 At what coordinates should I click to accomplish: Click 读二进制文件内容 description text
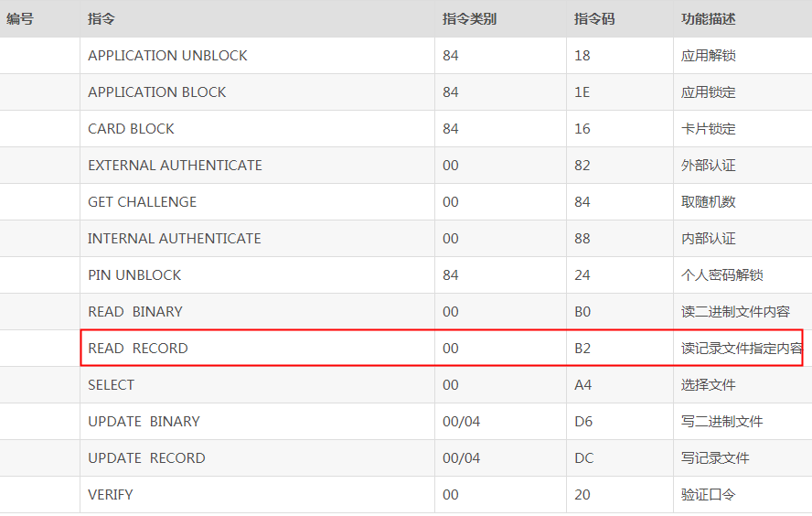point(735,312)
